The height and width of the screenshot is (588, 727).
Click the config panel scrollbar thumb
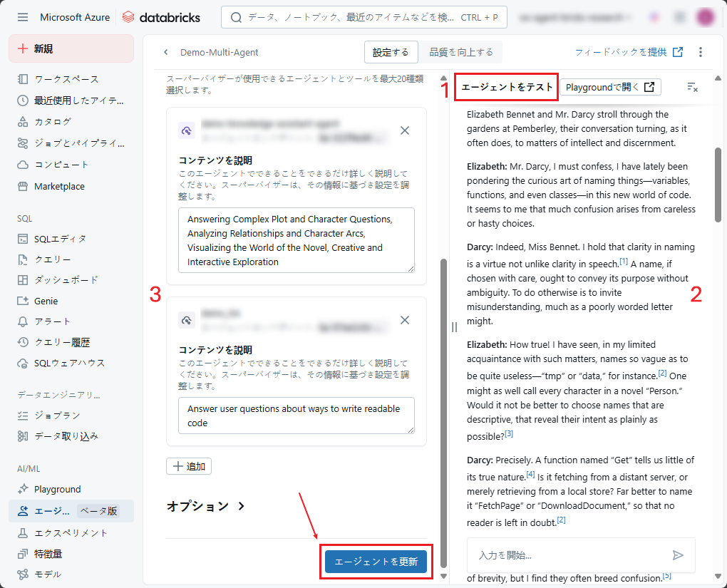pos(443,413)
